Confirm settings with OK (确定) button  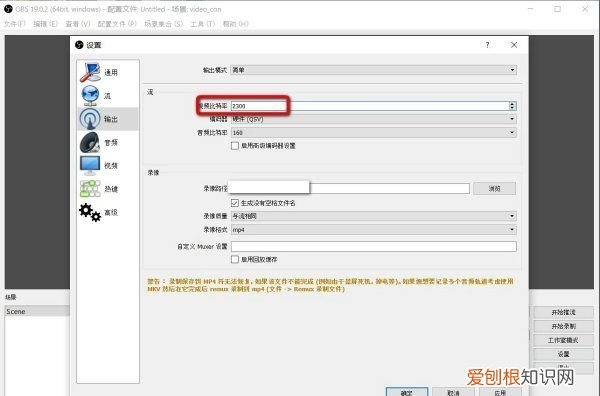(x=406, y=392)
